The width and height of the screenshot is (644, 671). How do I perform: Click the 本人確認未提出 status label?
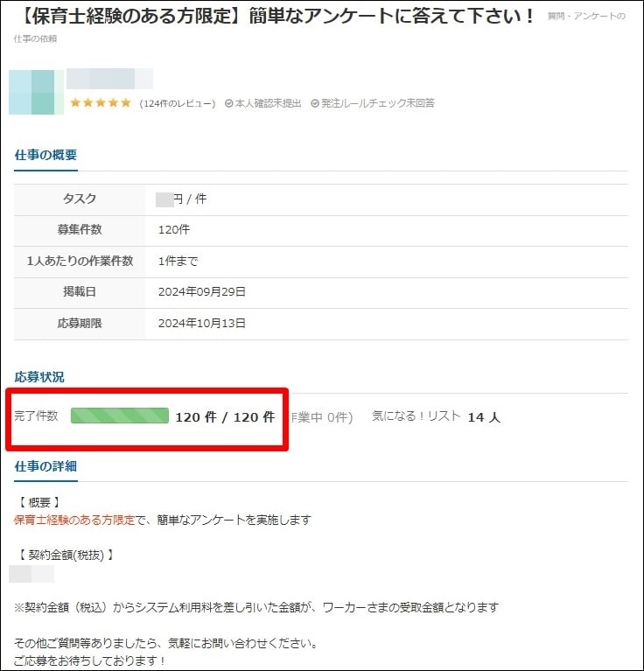click(268, 103)
